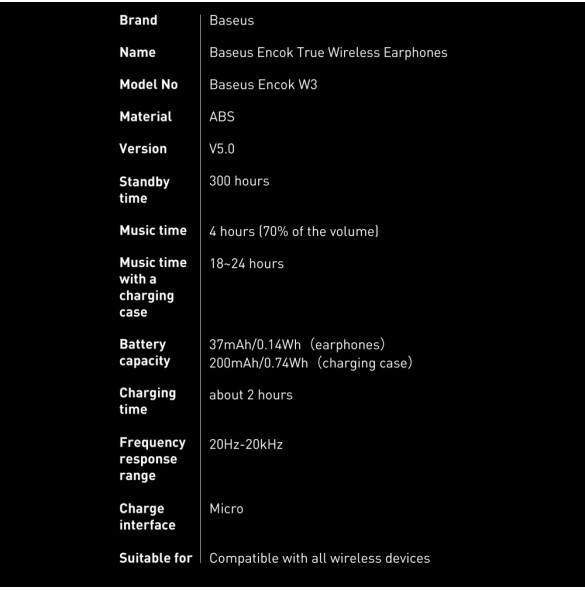The width and height of the screenshot is (585, 590).
Task: Click the 4 hours music time value
Action: 294,231
